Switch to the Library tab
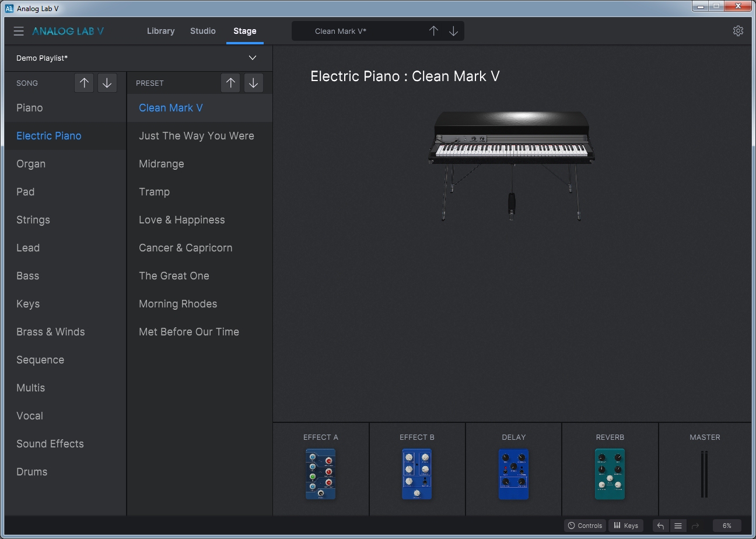The image size is (756, 539). pyautogui.click(x=160, y=31)
